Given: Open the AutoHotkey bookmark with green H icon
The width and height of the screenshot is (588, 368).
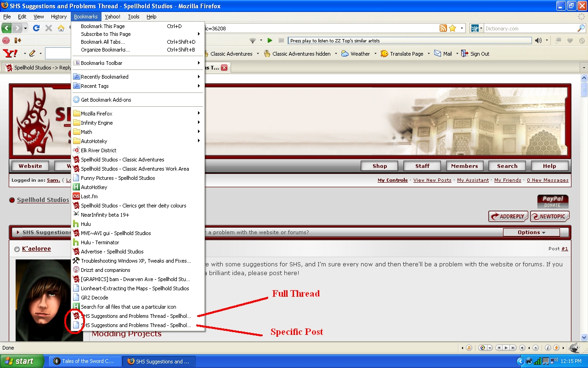Looking at the screenshot, I should 138,187.
